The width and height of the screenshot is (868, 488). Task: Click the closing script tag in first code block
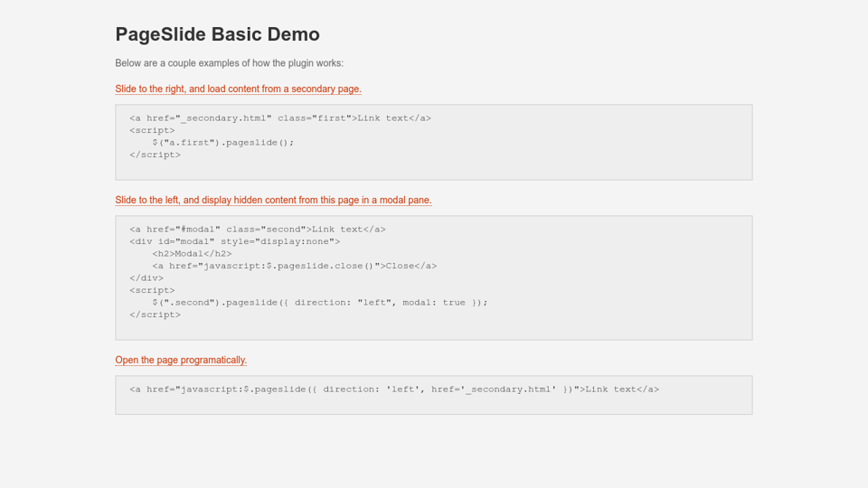pyautogui.click(x=155, y=155)
